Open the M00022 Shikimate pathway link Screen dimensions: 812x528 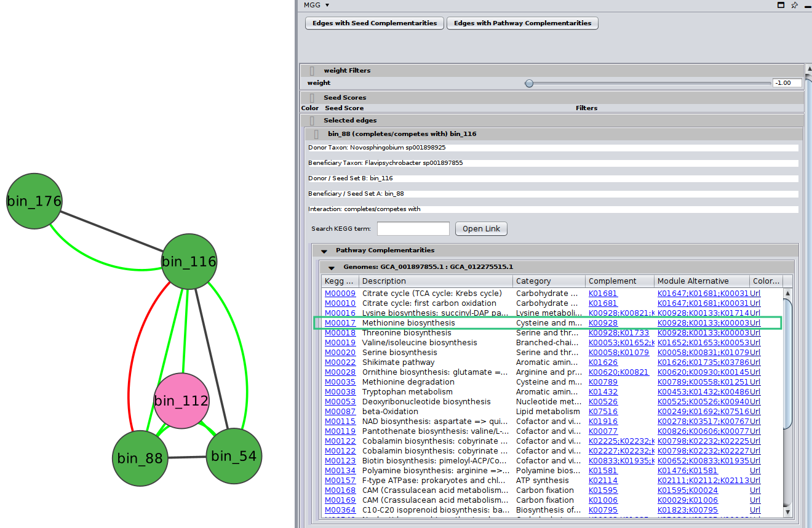click(340, 362)
